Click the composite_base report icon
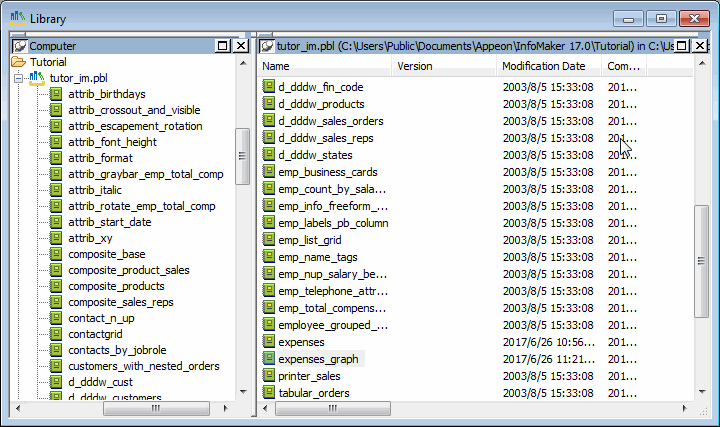The width and height of the screenshot is (720, 427). pos(56,254)
